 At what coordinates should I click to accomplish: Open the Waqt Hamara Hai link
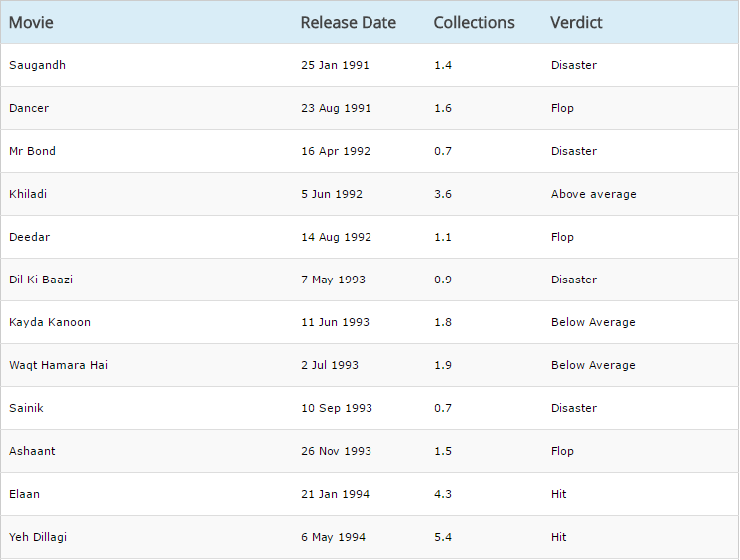58,365
